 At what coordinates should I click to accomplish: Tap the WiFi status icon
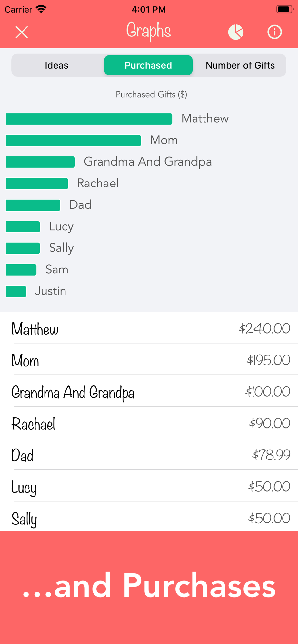click(41, 9)
